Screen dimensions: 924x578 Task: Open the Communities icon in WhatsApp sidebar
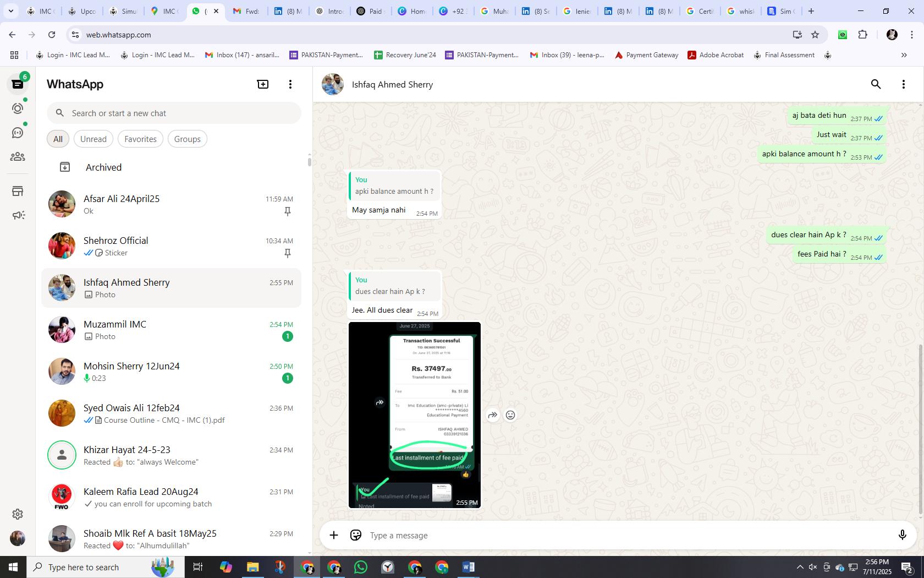18,157
